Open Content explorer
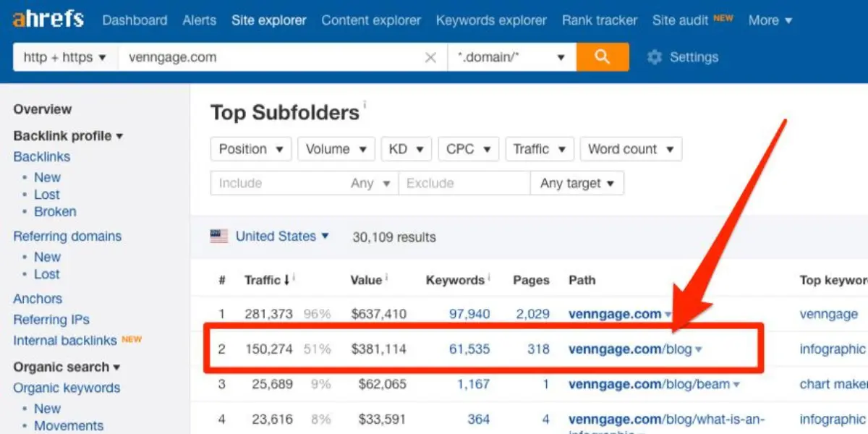The image size is (868, 434). [x=371, y=20]
